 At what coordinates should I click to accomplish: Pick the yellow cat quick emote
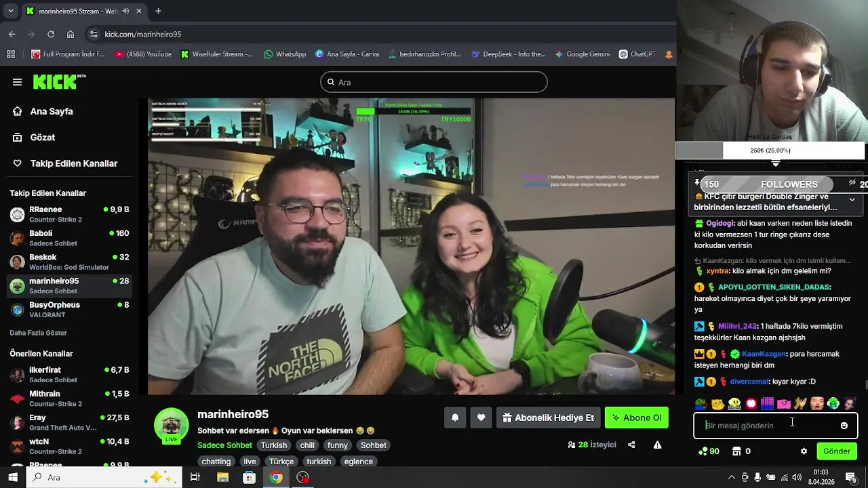[718, 404]
